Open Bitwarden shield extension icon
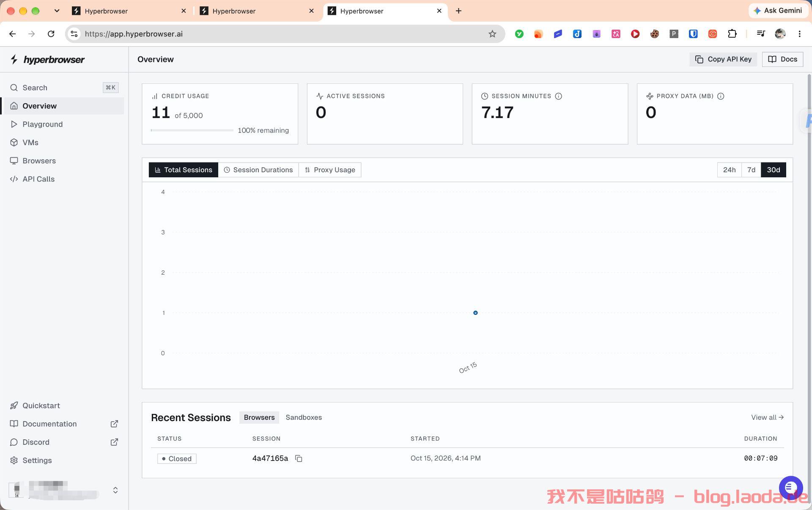The image size is (812, 510). pyautogui.click(x=693, y=34)
